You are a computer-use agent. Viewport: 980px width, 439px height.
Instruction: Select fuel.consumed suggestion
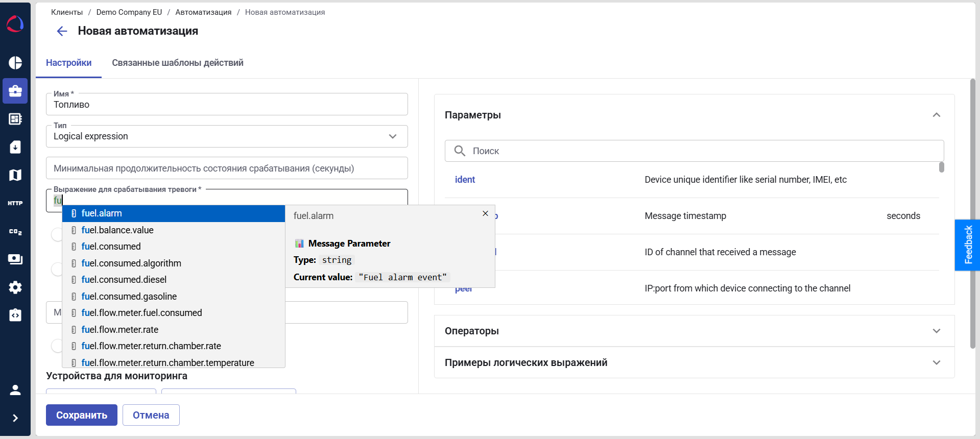pos(174,247)
